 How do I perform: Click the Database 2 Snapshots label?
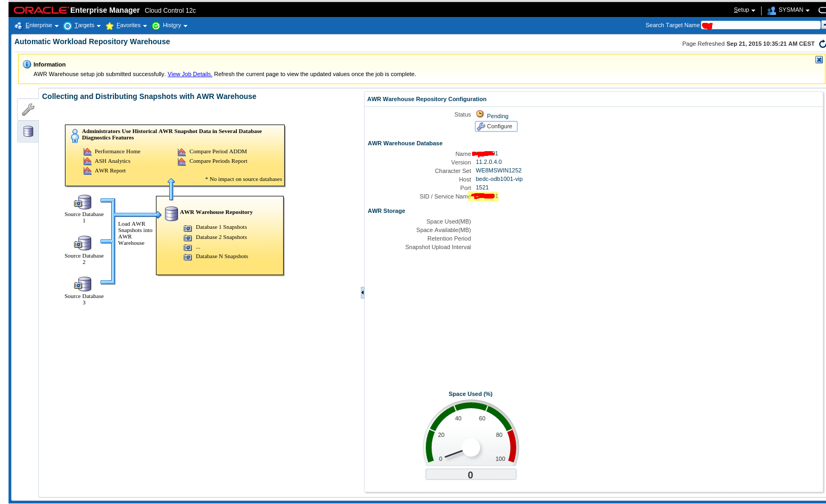click(x=221, y=237)
